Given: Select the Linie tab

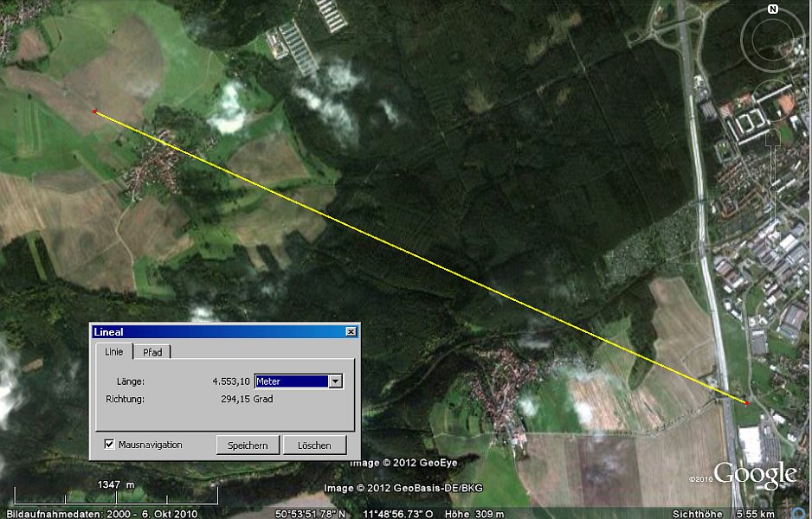Looking at the screenshot, I should pos(113,351).
